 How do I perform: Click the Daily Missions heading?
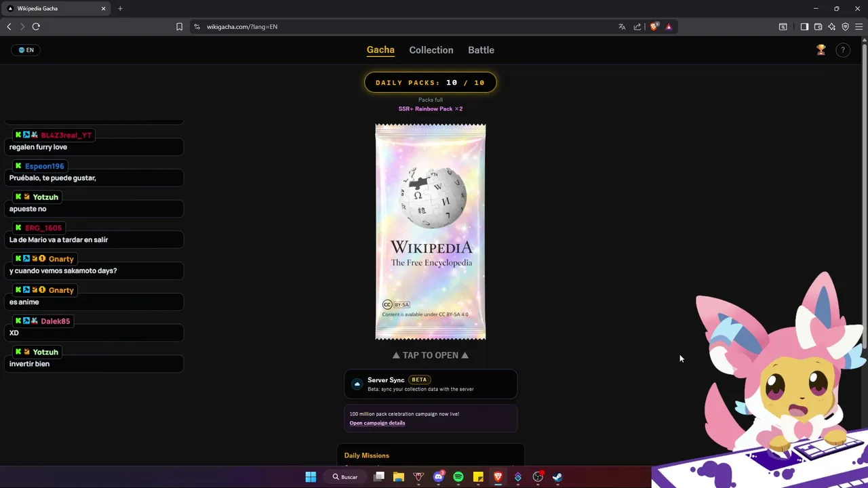tap(366, 455)
